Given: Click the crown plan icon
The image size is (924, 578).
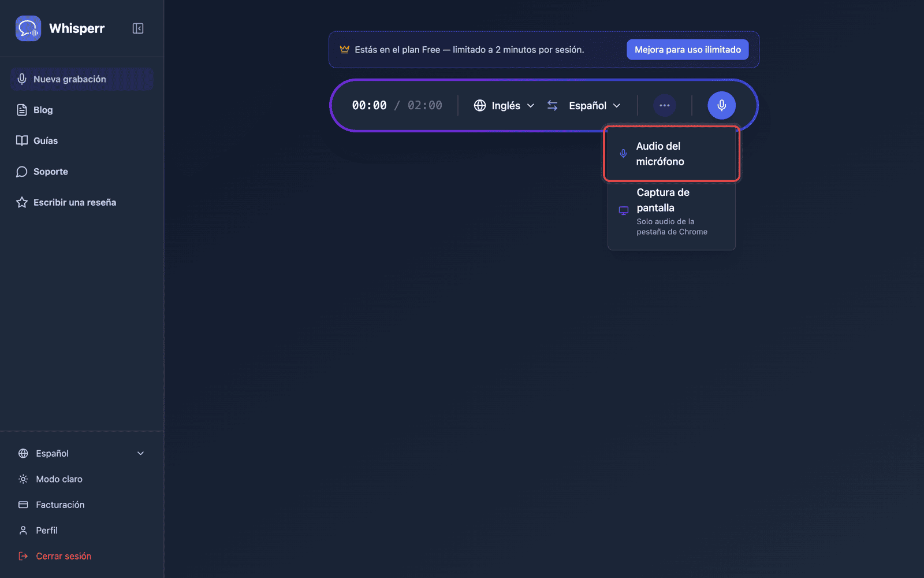Looking at the screenshot, I should (345, 50).
